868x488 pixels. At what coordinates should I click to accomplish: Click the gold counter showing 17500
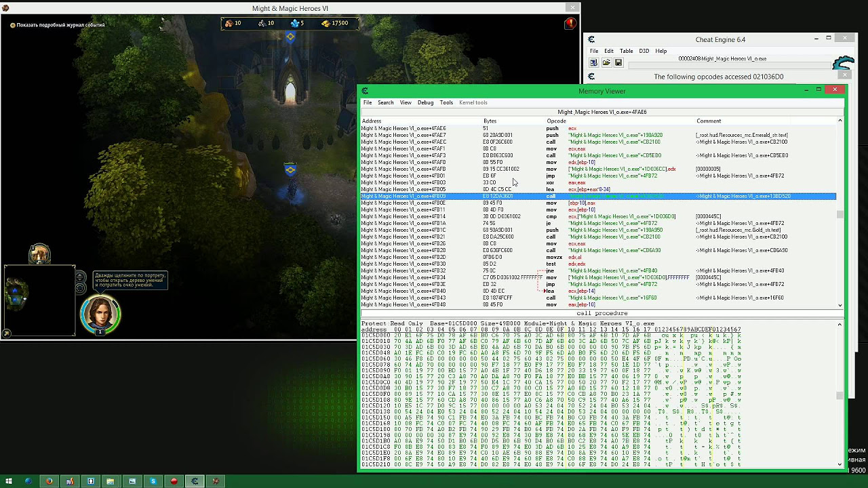point(335,23)
